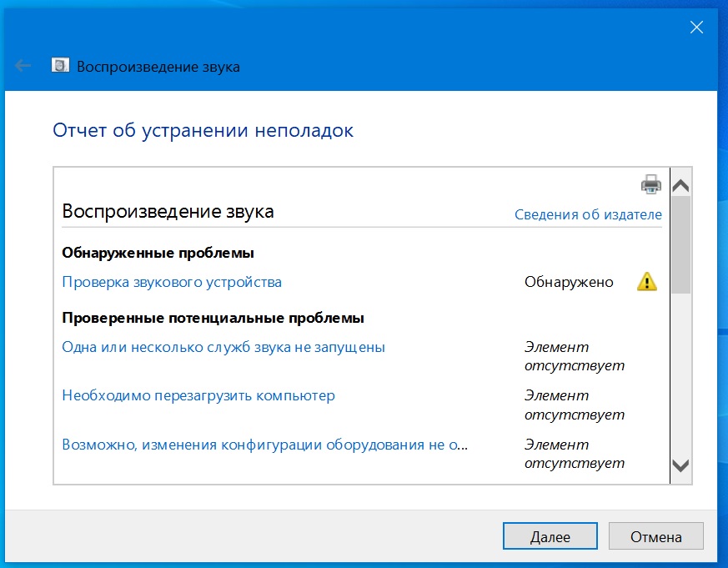Click the Обнаружено status text
This screenshot has height=568, width=728.
(x=569, y=282)
